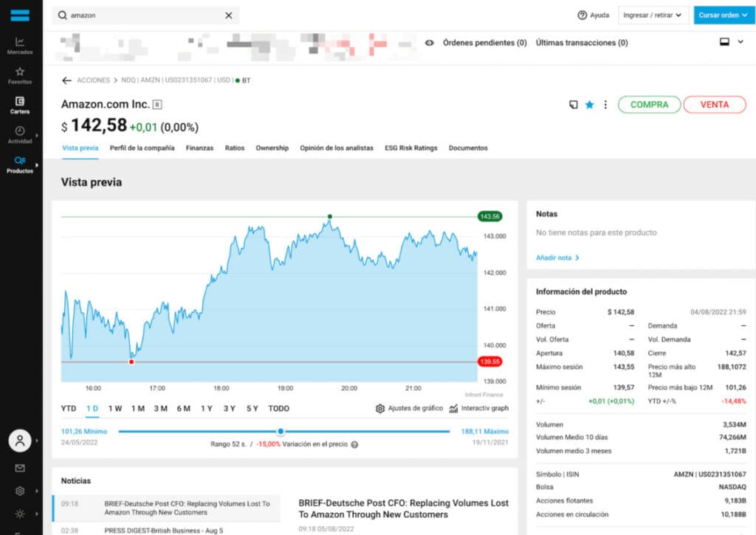Viewport: 756px width, 535px height.
Task: Open the user profile avatar icon
Action: click(20, 441)
